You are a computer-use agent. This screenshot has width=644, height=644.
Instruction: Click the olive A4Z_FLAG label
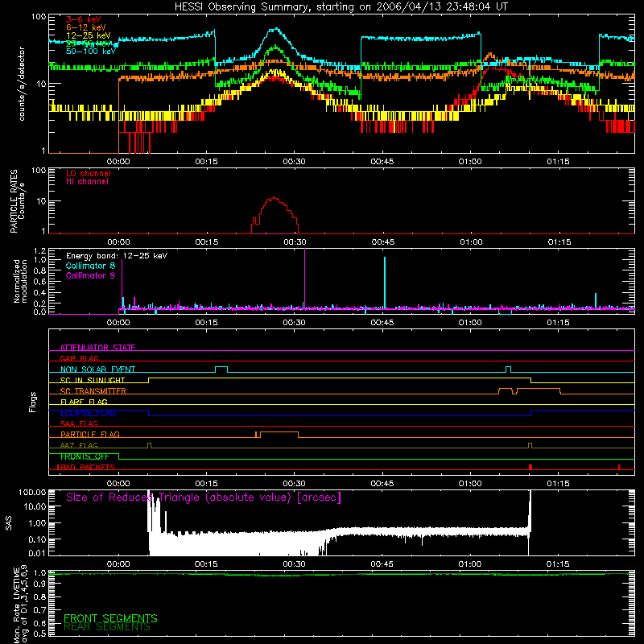pyautogui.click(x=79, y=445)
